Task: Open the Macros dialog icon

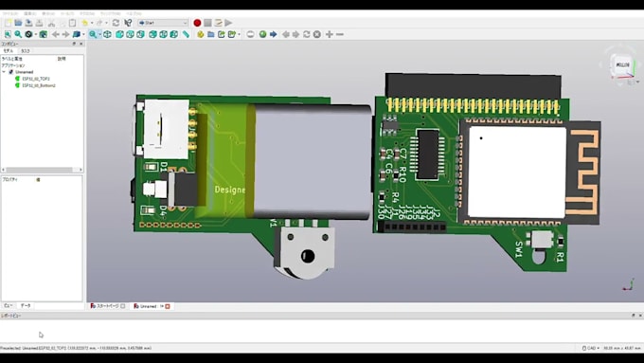Action: tap(218, 23)
